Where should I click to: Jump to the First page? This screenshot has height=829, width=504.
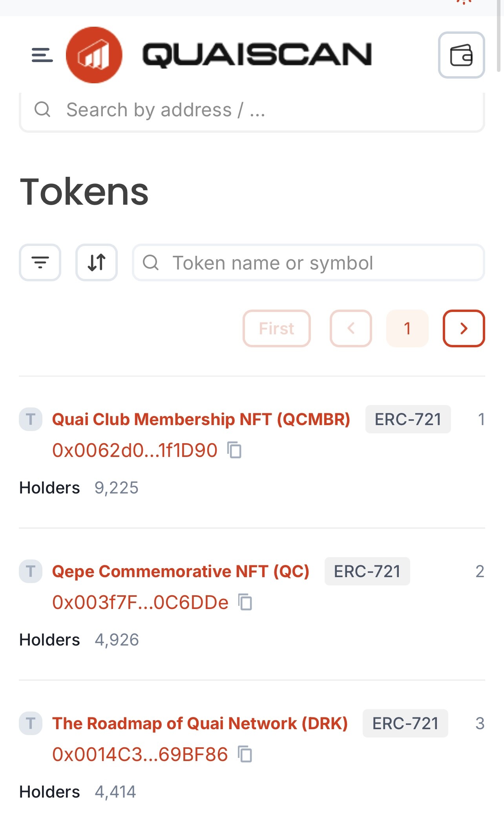click(x=277, y=328)
